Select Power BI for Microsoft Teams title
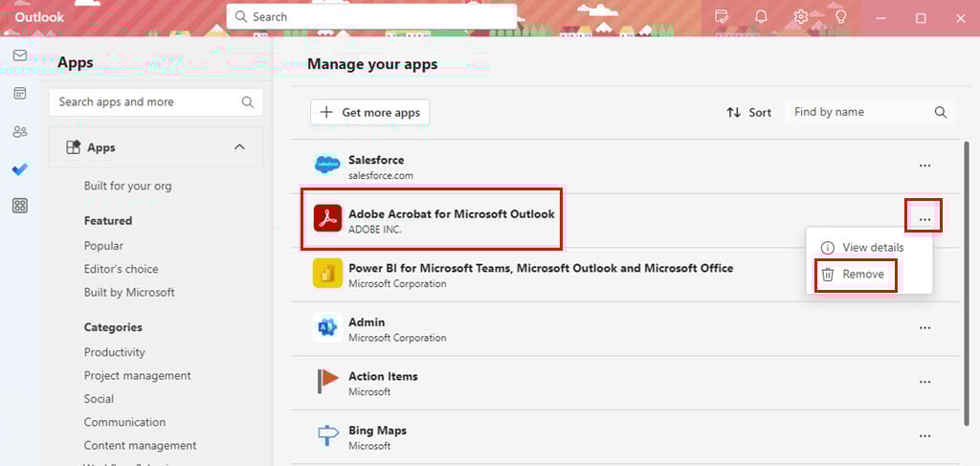 (541, 268)
